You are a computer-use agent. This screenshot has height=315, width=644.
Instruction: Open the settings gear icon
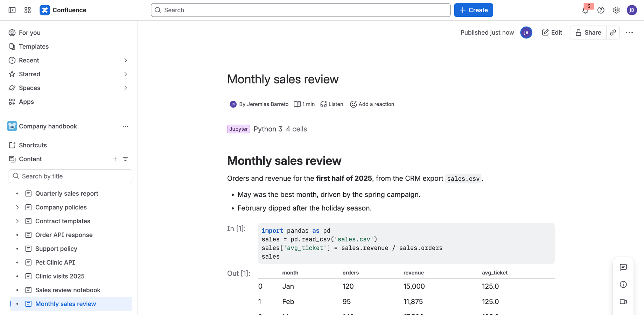pos(616,10)
